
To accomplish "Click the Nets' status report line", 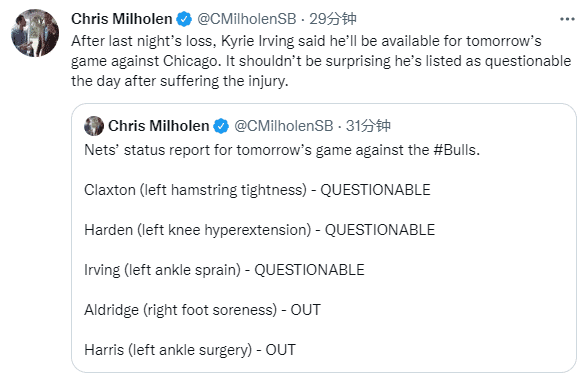I will 282,150.
